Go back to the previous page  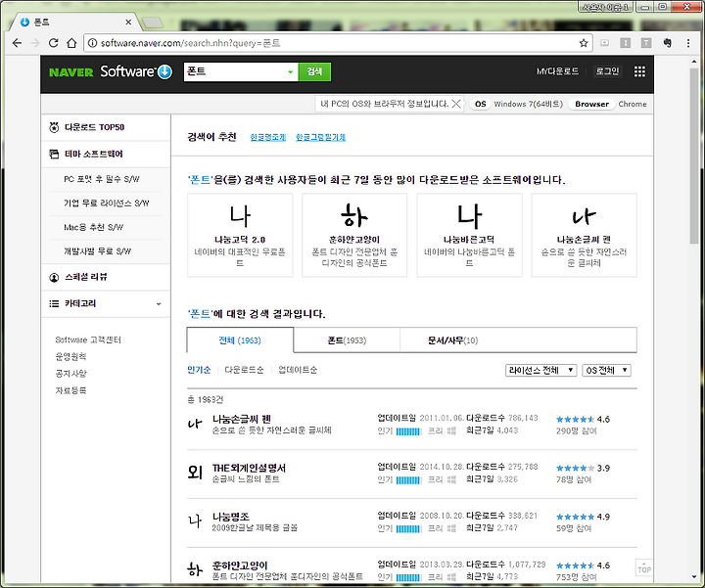[x=17, y=43]
